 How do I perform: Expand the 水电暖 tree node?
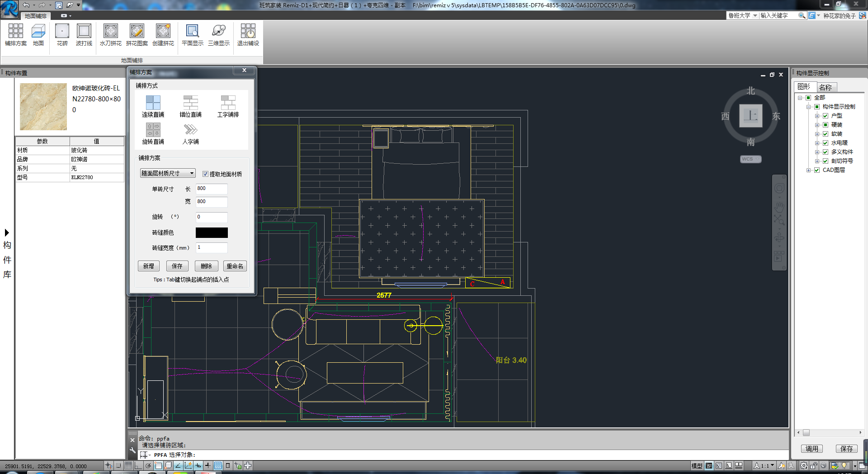coord(817,143)
